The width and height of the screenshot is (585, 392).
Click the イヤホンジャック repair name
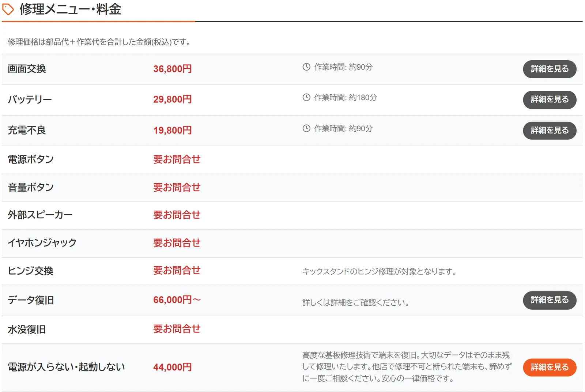point(42,243)
